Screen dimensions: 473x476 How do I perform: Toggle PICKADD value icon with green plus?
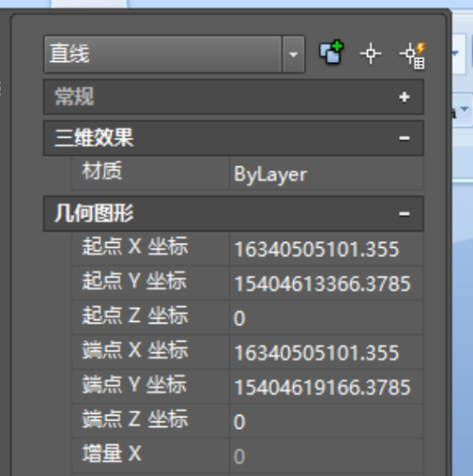point(331,52)
